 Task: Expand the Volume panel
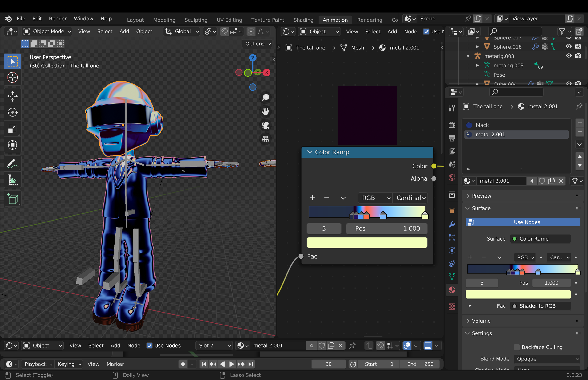[481, 321]
